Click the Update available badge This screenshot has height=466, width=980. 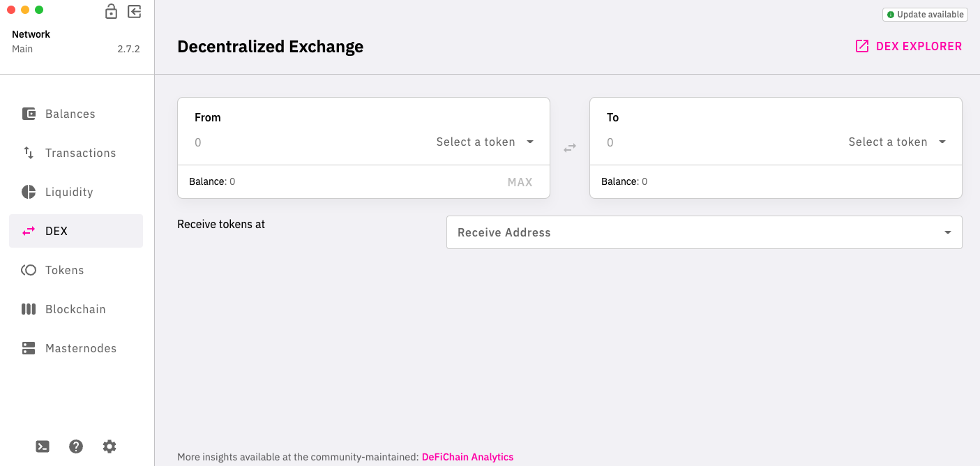pyautogui.click(x=925, y=15)
